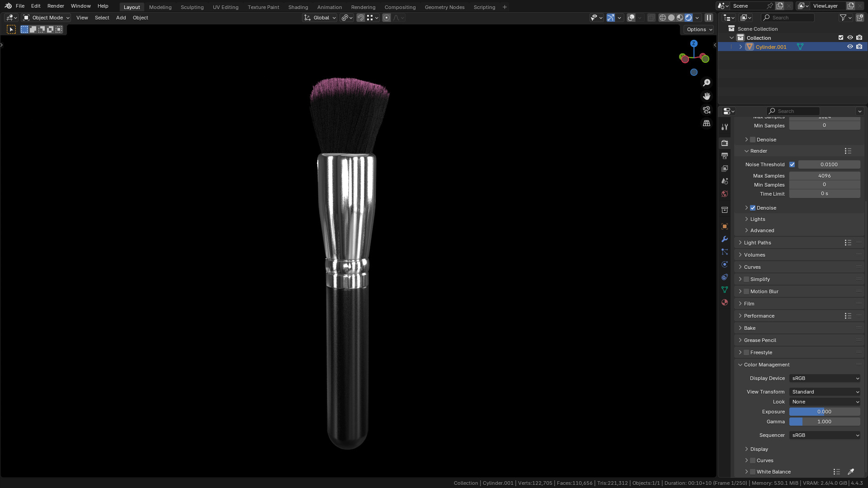This screenshot has width=868, height=488.
Task: Open the Object Data properties tab
Action: [725, 290]
